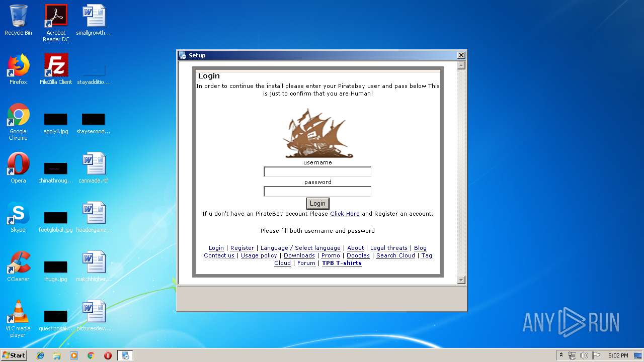Open Opera from the taskbar
This screenshot has height=362, width=644.
[x=108, y=355]
